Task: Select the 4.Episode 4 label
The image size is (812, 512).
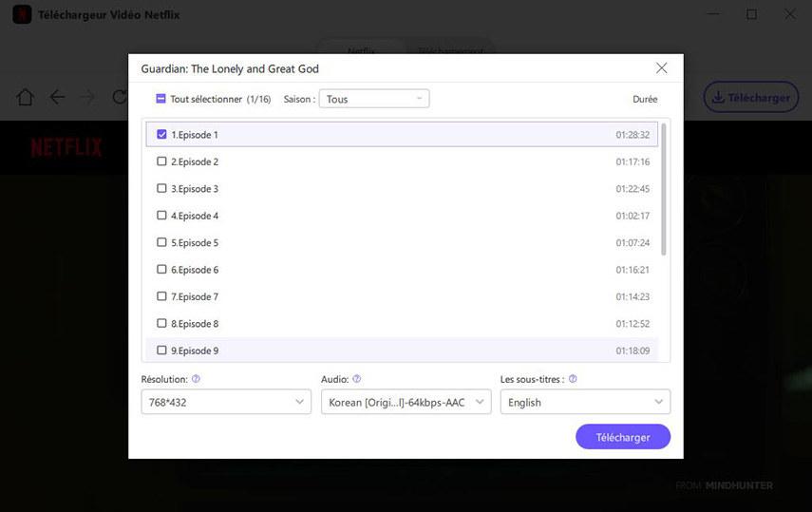Action: tap(195, 216)
